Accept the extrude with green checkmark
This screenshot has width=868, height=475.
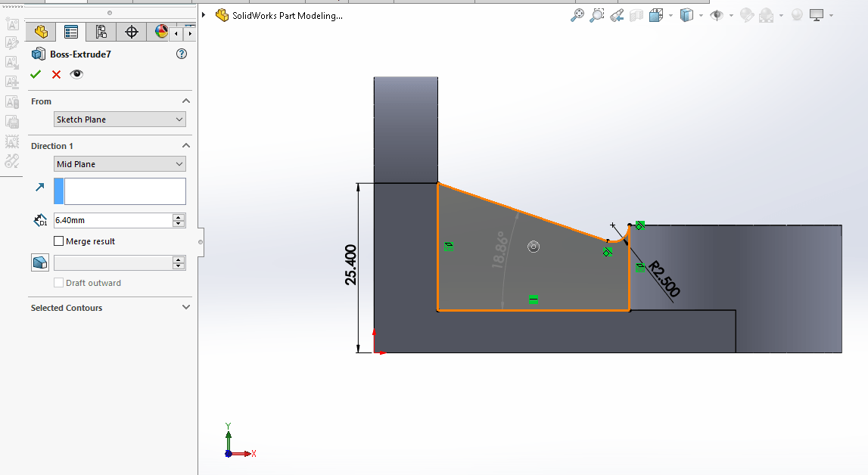(x=36, y=74)
